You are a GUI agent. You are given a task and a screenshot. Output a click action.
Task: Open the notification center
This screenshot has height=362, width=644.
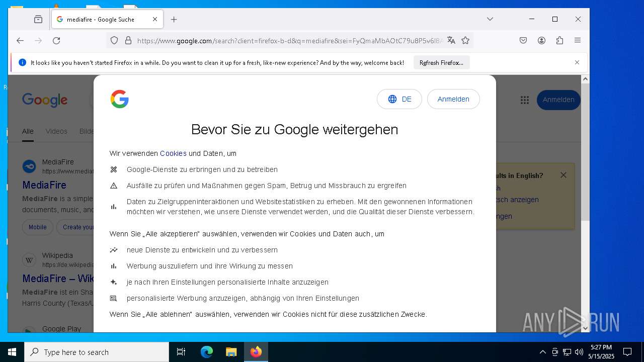coord(627,352)
